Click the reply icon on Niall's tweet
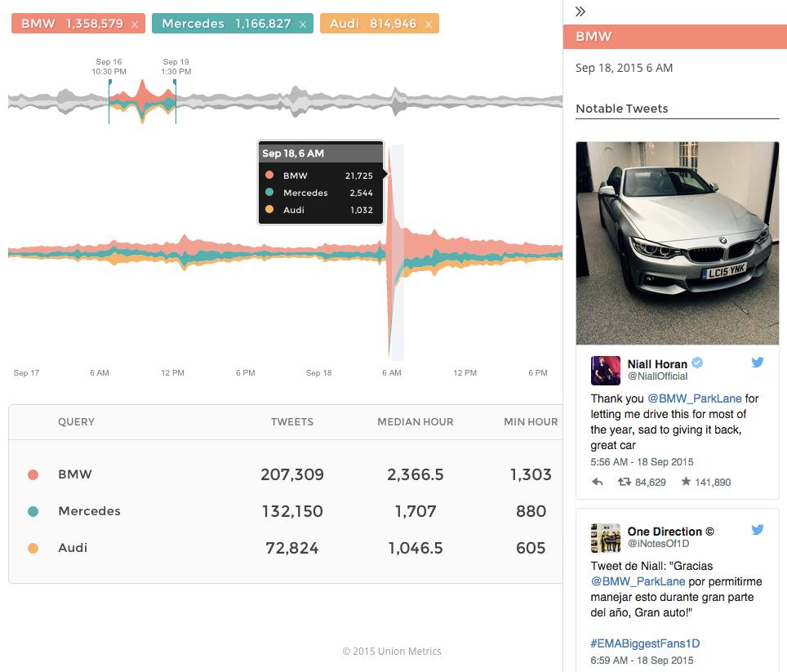The width and height of the screenshot is (787, 672). (598, 483)
